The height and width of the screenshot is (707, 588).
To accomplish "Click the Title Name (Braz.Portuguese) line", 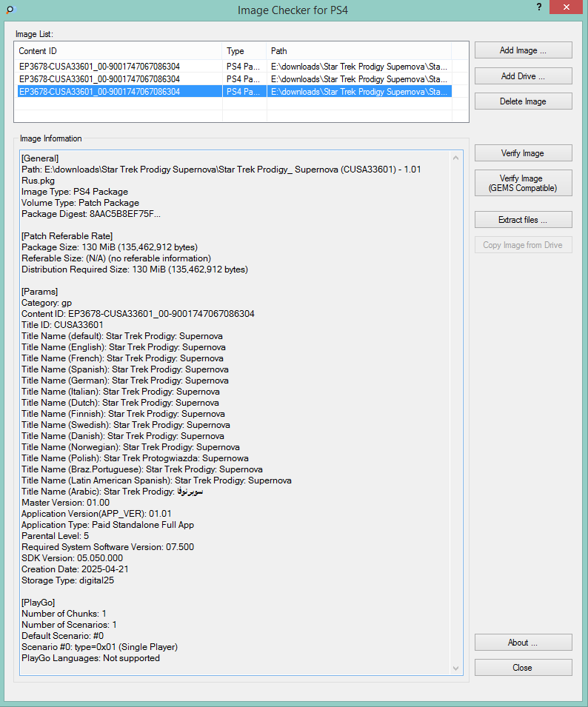I will pos(142,469).
